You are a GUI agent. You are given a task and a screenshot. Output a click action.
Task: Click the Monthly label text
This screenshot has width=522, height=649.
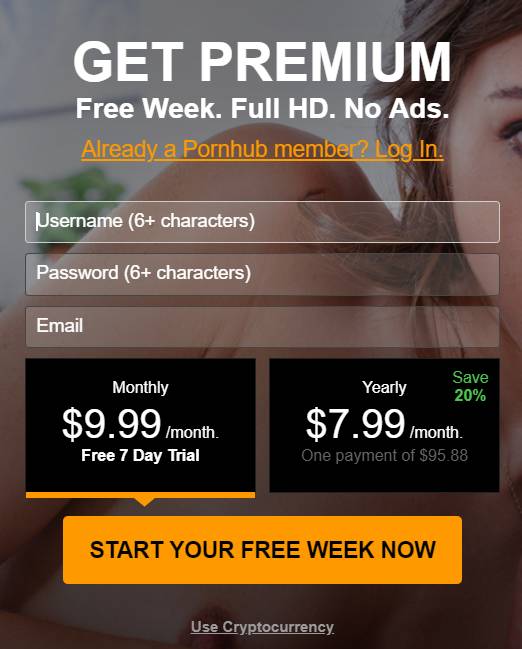pyautogui.click(x=140, y=387)
